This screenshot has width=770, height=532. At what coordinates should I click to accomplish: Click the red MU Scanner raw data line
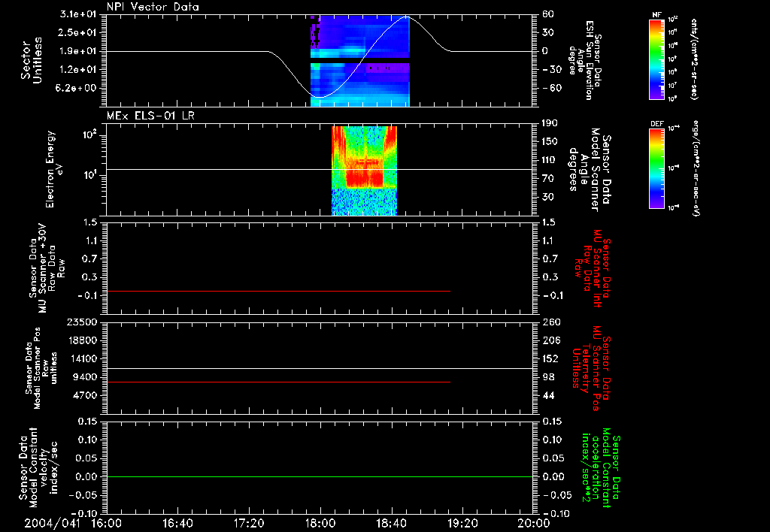(278, 291)
